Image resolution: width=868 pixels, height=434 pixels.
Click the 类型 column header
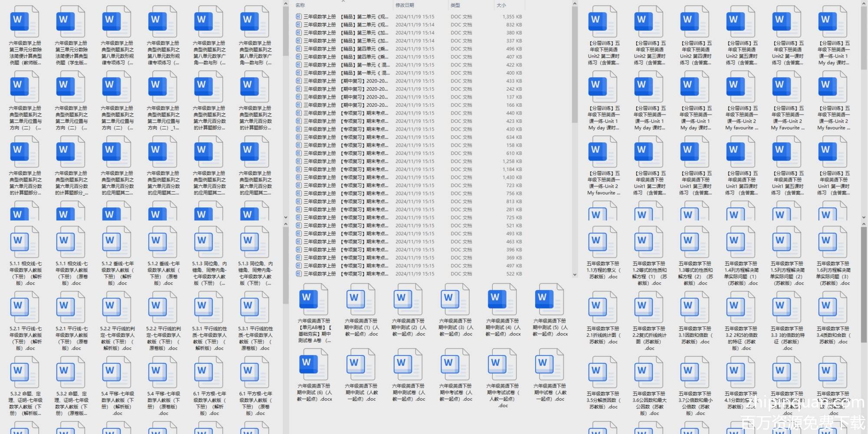(x=455, y=5)
